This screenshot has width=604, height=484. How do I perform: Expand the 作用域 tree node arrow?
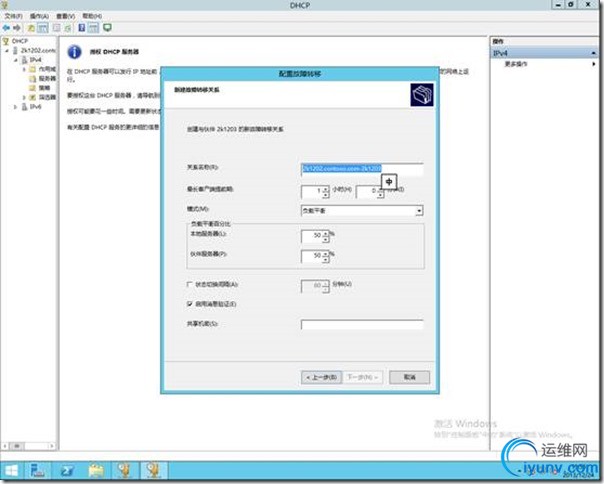(x=24, y=69)
